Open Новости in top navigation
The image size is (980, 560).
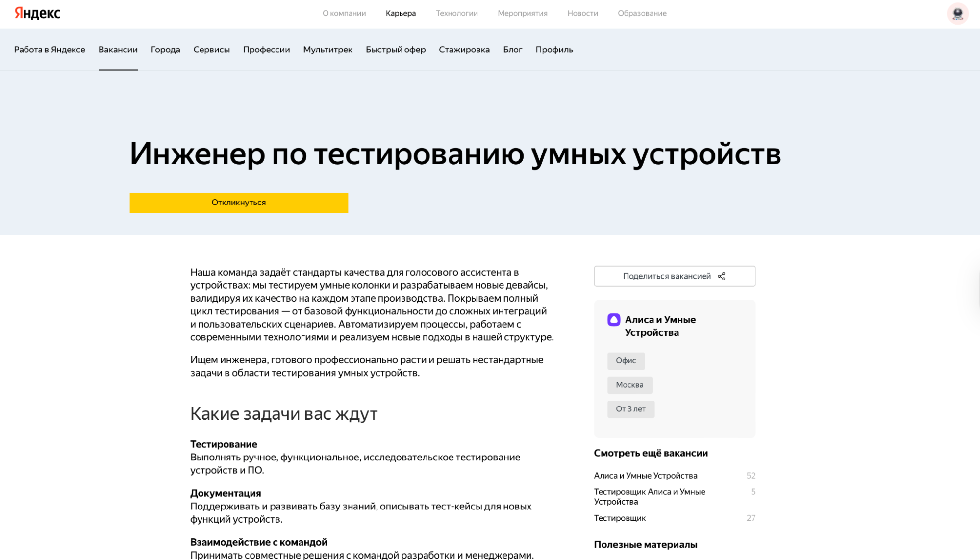tap(582, 13)
